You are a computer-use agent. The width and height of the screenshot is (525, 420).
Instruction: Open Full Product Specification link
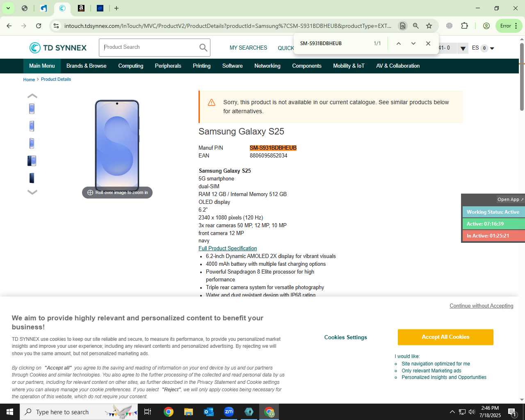coord(228,249)
